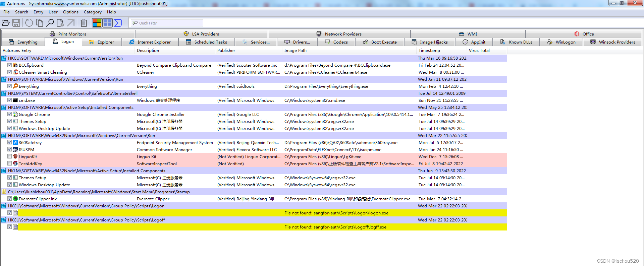Select the HKLM Wow6432Node CurrentVersion\Run key row
644x266 pixels.
(x=254, y=135)
